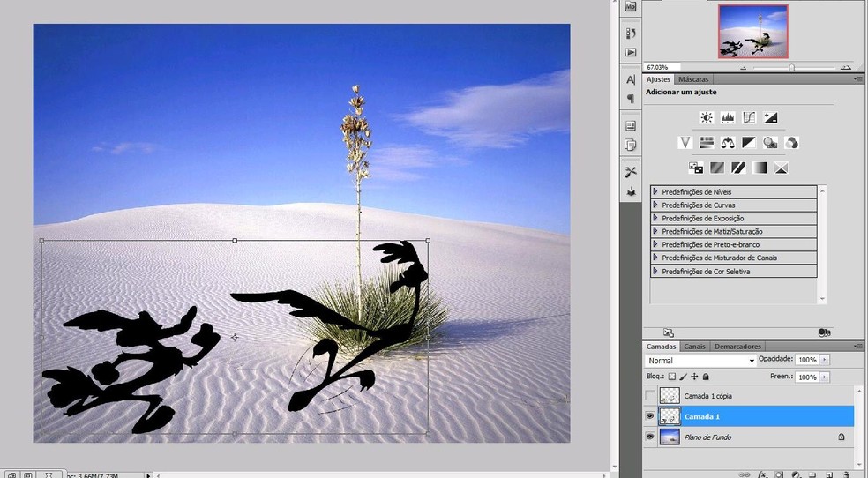The image size is (868, 478).
Task: Open the Normal blend mode dropdown
Action: click(x=700, y=360)
